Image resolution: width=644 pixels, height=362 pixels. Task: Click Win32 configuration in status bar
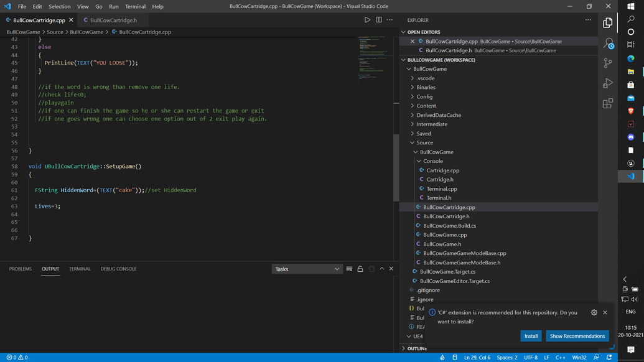pyautogui.click(x=579, y=358)
